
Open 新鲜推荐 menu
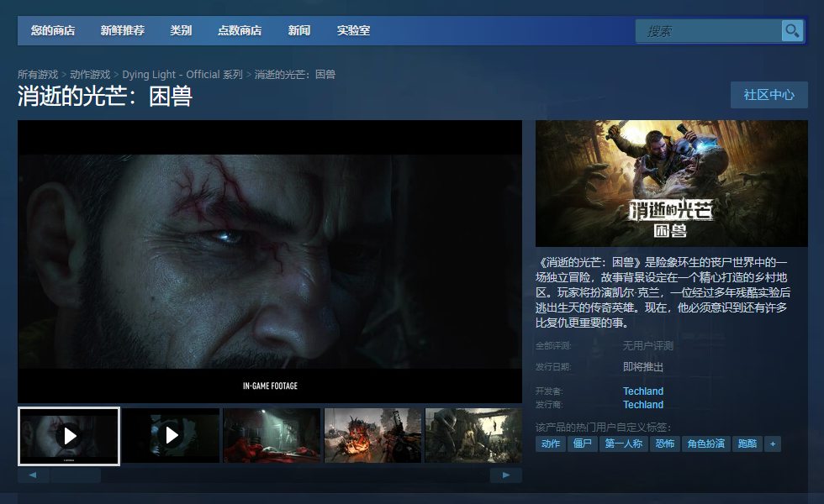pyautogui.click(x=123, y=30)
